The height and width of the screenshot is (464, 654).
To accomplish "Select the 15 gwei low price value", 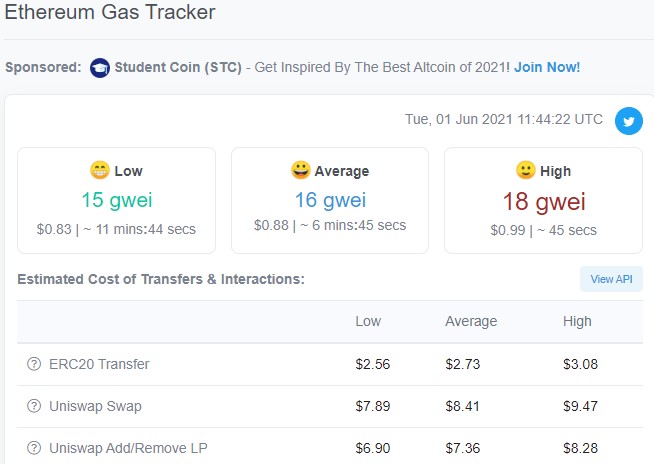I will tap(117, 200).
